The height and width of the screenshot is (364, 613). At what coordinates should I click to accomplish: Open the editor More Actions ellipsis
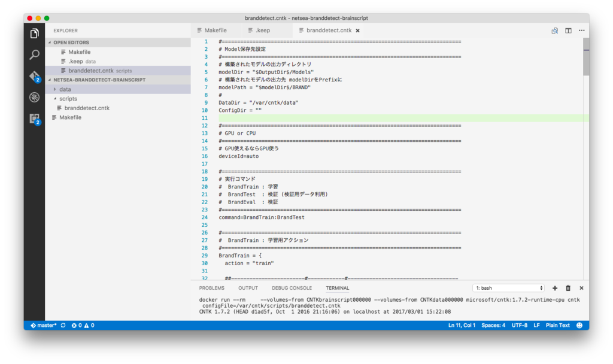[582, 31]
